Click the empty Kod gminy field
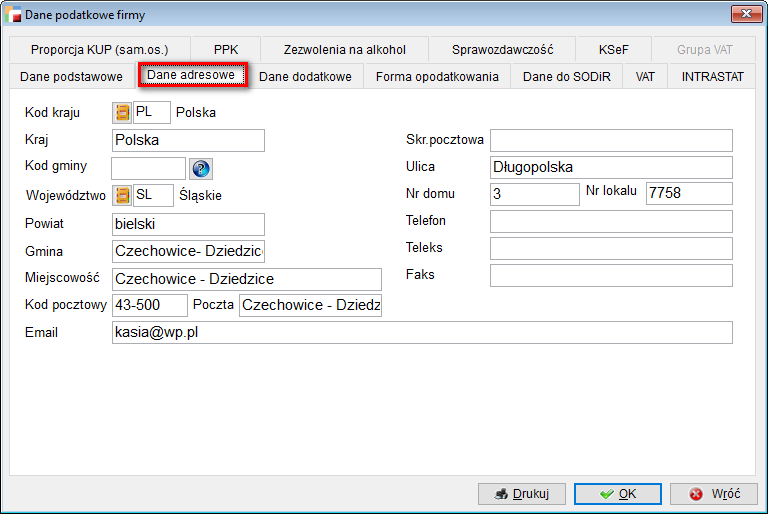Image resolution: width=768 pixels, height=514 pixels. (148, 168)
